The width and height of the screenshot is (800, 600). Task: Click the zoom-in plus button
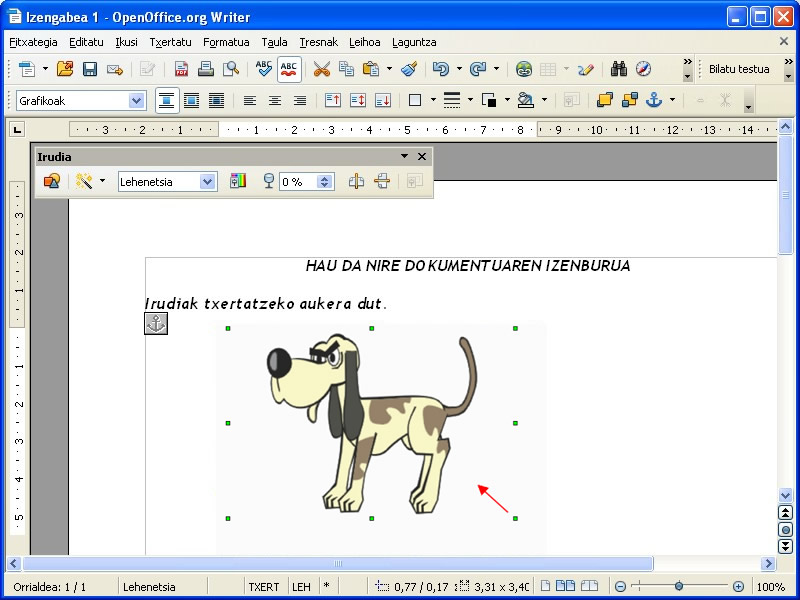coord(738,587)
